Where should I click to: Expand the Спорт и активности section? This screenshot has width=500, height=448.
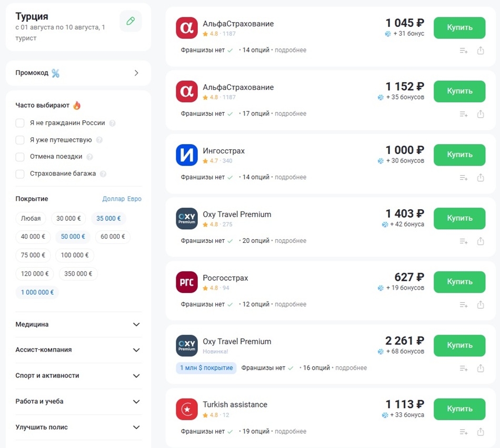78,375
